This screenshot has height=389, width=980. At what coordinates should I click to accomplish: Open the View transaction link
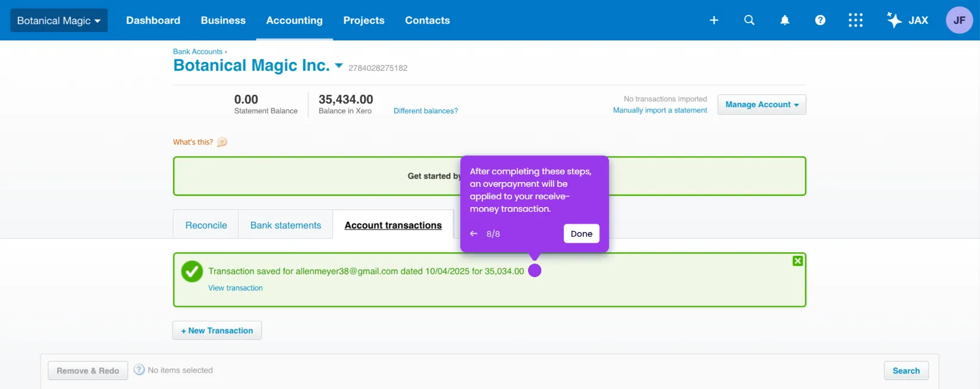[x=235, y=288]
